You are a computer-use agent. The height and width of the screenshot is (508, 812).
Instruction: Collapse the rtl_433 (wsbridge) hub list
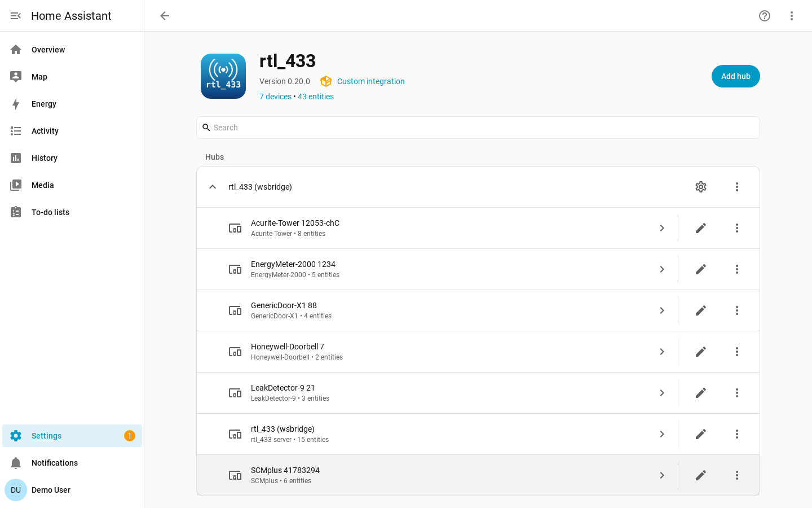213,187
